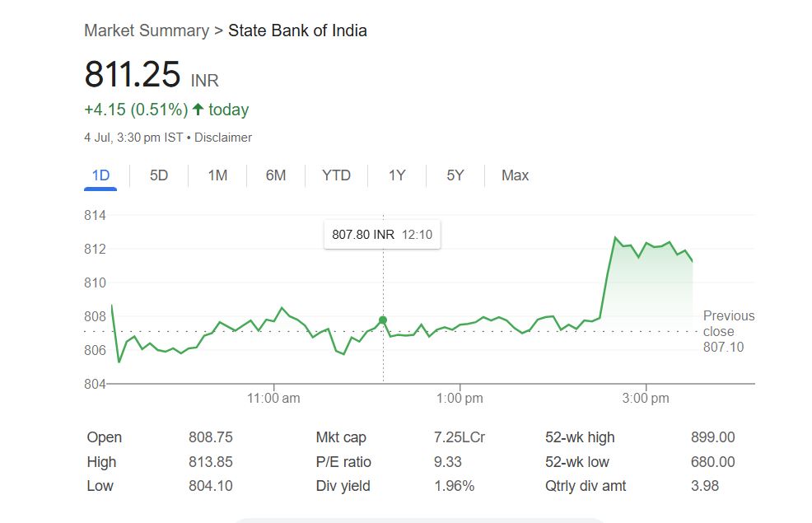Click the State Bank of India title
The height and width of the screenshot is (523, 812).
point(297,31)
